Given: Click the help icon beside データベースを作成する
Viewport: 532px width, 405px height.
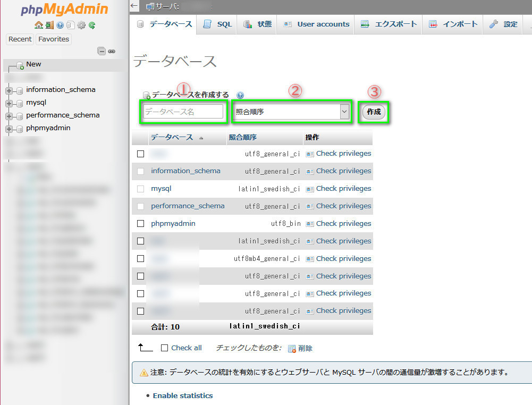Looking at the screenshot, I should pos(240,95).
